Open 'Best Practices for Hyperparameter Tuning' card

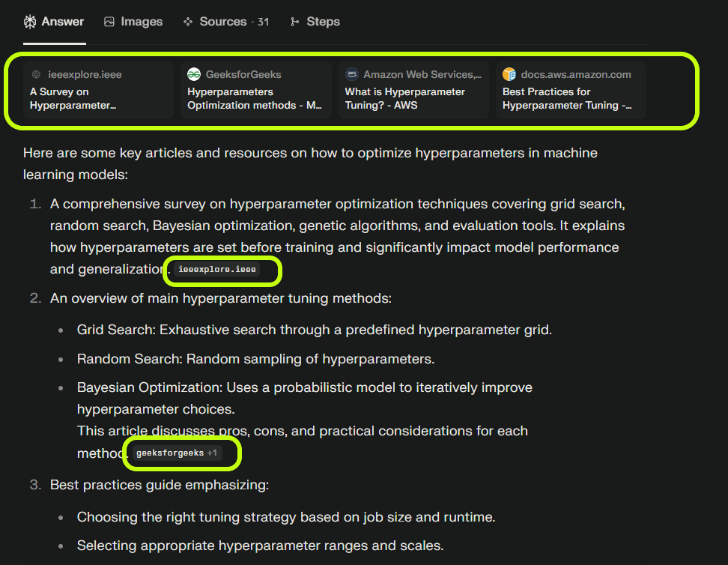point(571,90)
